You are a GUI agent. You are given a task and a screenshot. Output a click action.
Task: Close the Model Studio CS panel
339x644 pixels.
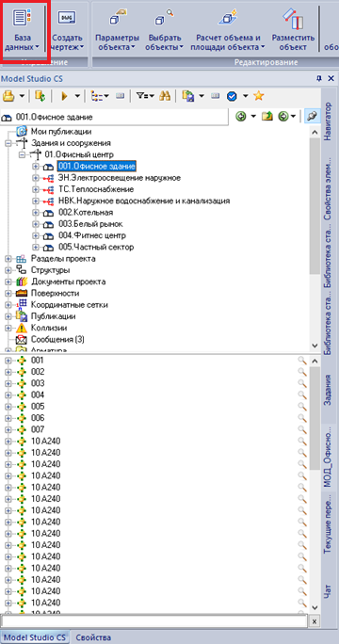(x=331, y=78)
